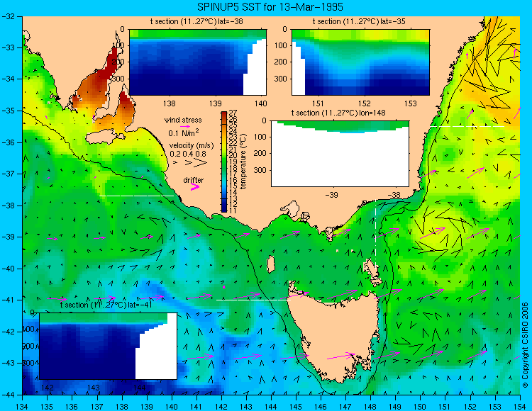Click the title 'SPINUP5 SST for 13-Mar-1995'
This screenshot has height=411, width=532.
pos(270,6)
